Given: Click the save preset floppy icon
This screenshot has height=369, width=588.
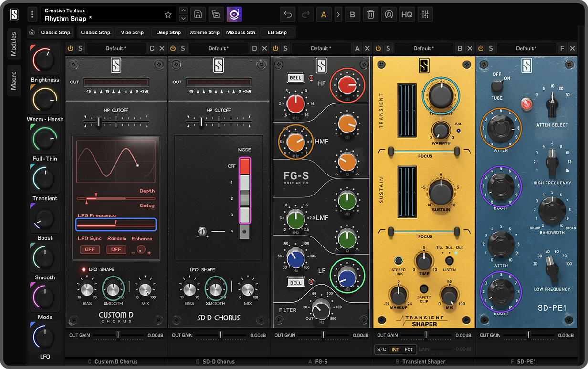Looking at the screenshot, I should [198, 15].
